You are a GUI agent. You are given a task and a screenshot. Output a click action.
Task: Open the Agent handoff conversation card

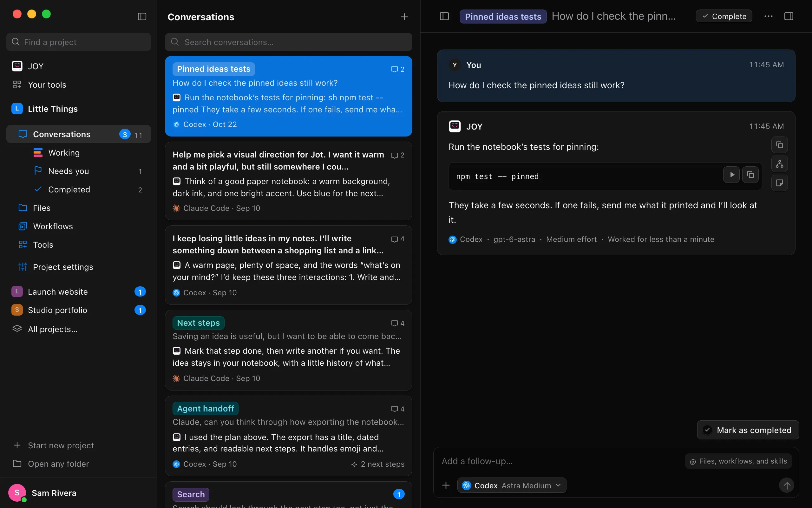pos(289,436)
